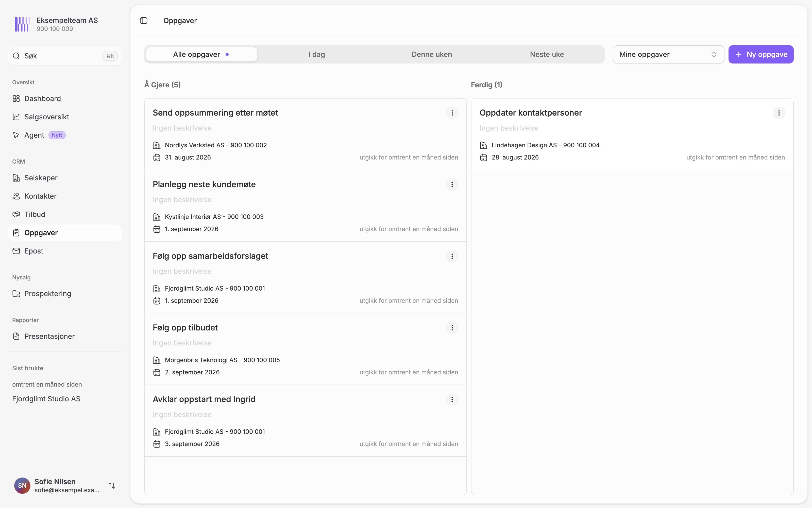Switch to the I dag tab

pyautogui.click(x=316, y=54)
